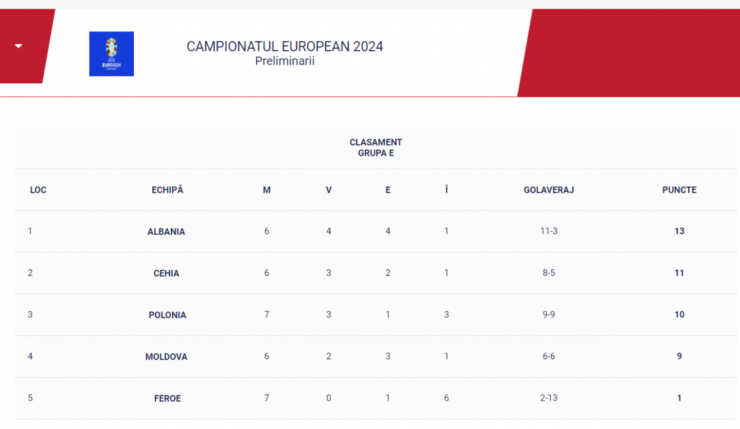Sort by the V wins column header

(328, 190)
